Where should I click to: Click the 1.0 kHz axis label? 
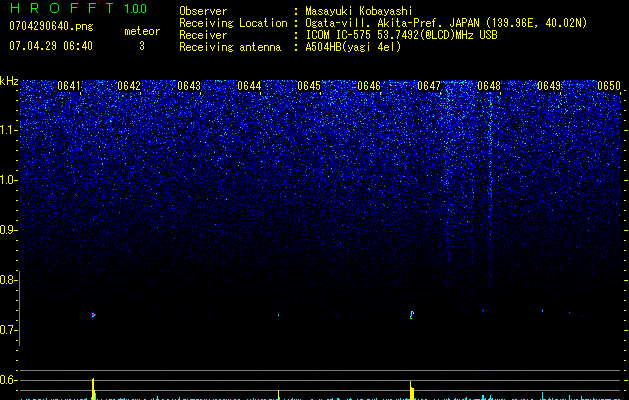tap(8, 180)
